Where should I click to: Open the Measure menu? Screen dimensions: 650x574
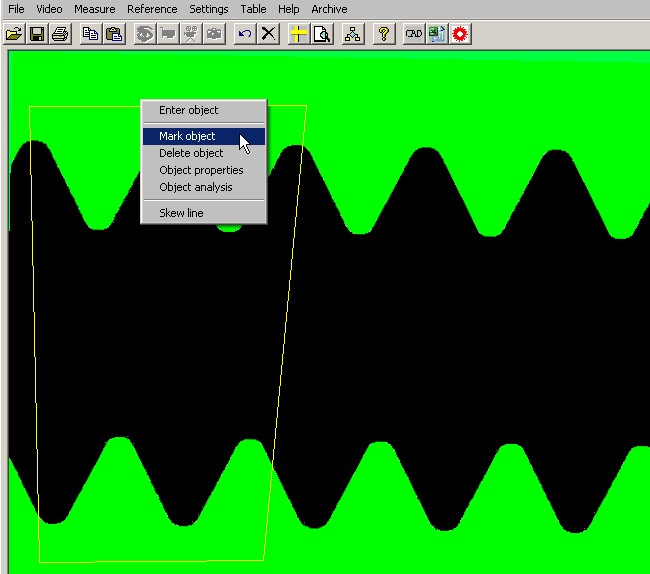coord(95,9)
